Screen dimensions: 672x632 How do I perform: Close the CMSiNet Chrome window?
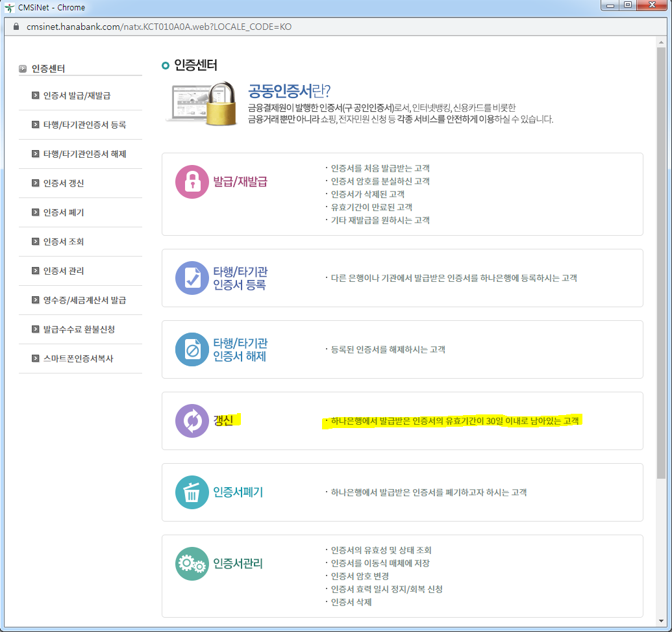click(653, 5)
